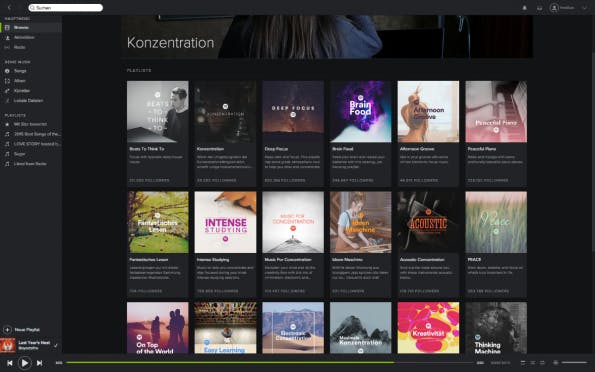This screenshot has height=372, width=595.
Task: Toggle saved checkmark for current track
Action: [56, 345]
